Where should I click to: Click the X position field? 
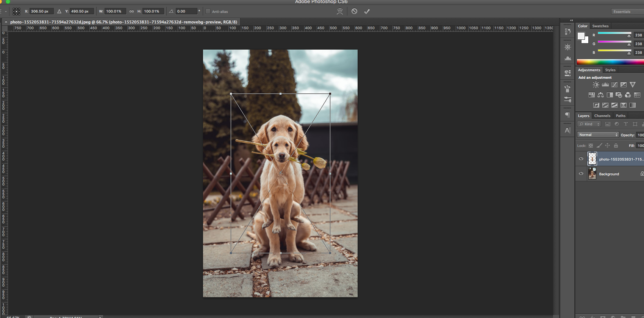tap(41, 11)
